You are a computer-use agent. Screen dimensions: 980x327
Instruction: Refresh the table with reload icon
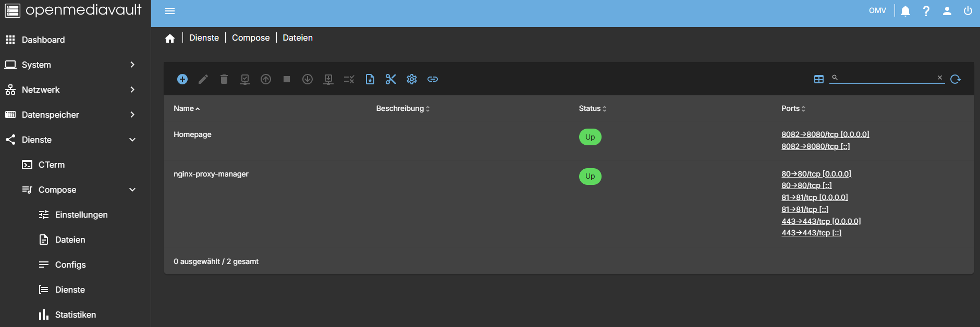[x=955, y=79]
